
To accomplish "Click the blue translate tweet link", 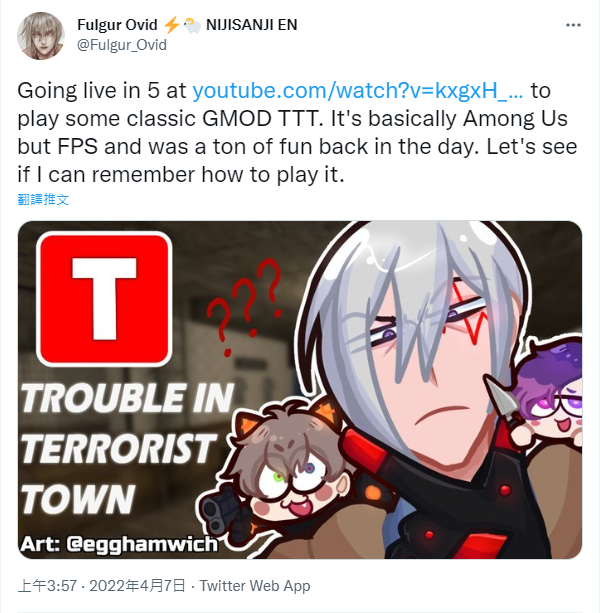I will [x=43, y=199].
